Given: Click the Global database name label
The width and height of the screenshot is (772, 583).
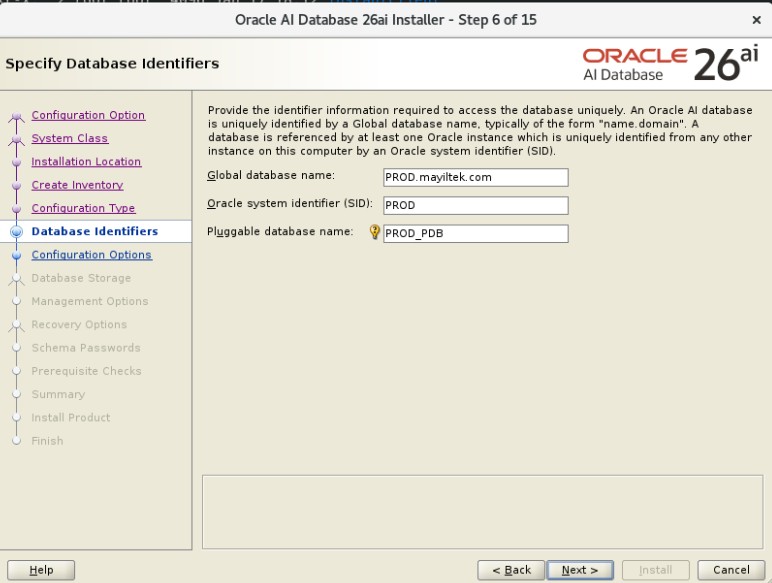Looking at the screenshot, I should point(271,175).
